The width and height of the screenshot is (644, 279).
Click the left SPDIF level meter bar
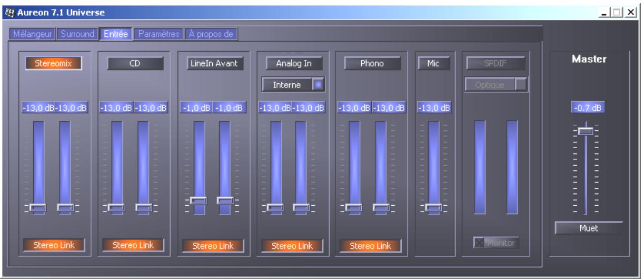[x=480, y=167]
